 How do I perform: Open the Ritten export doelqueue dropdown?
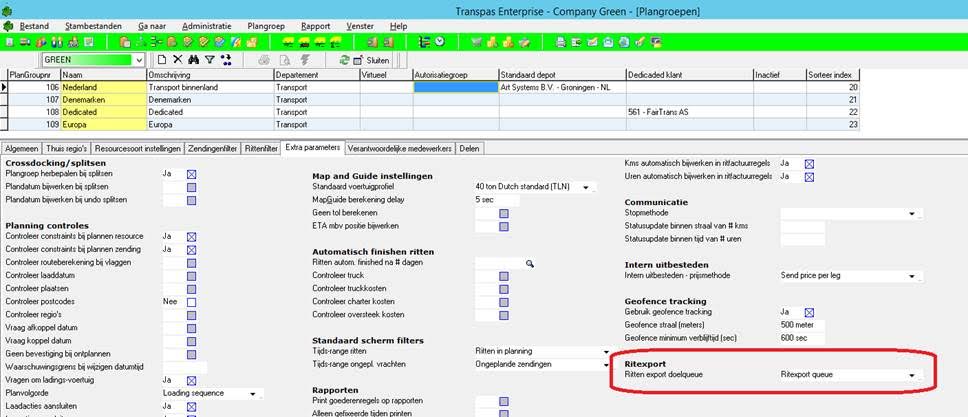click(x=911, y=376)
